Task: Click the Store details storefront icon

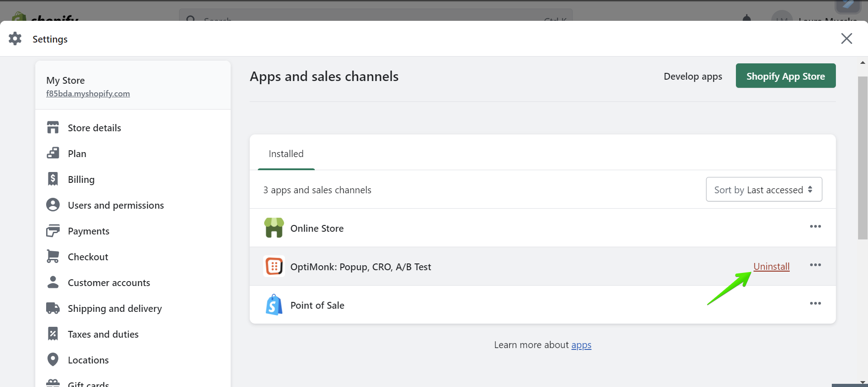Action: [53, 128]
